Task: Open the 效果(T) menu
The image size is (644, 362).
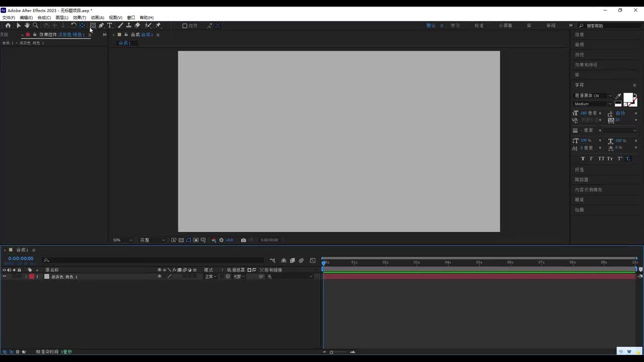Action: (79, 18)
